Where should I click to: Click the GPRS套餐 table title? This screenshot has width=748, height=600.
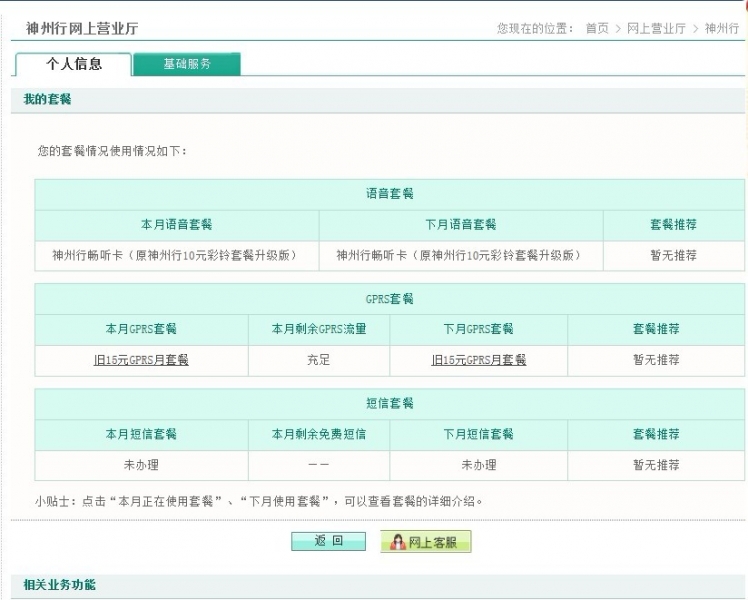point(389,299)
